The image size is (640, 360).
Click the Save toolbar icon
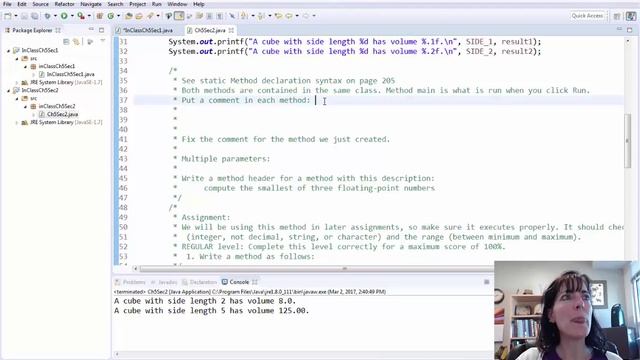(24, 16)
